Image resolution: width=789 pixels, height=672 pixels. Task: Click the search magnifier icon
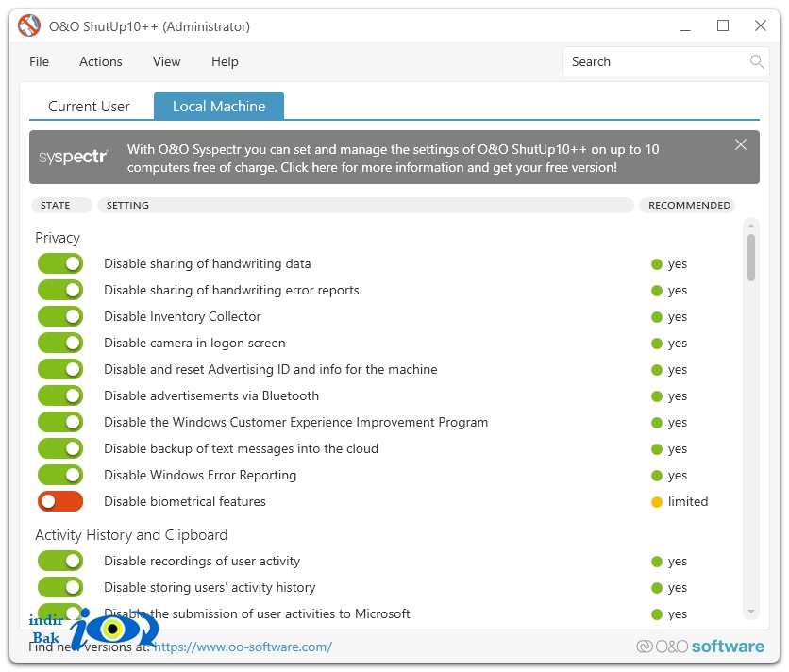pos(757,61)
